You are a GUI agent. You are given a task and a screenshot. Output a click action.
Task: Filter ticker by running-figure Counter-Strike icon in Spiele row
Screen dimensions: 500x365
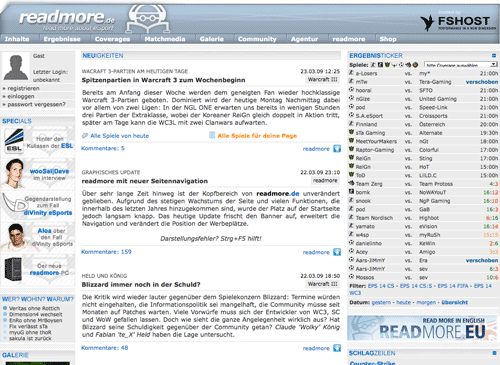(x=373, y=65)
